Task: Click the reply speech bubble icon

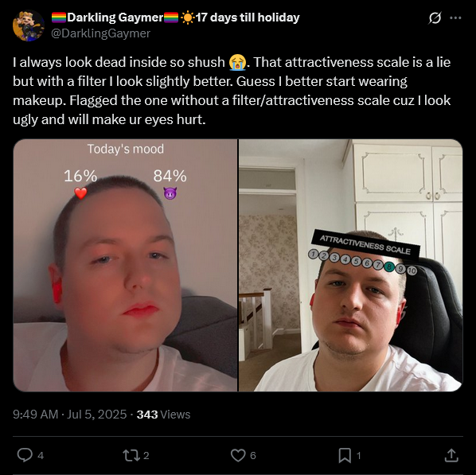Action: coord(25,455)
